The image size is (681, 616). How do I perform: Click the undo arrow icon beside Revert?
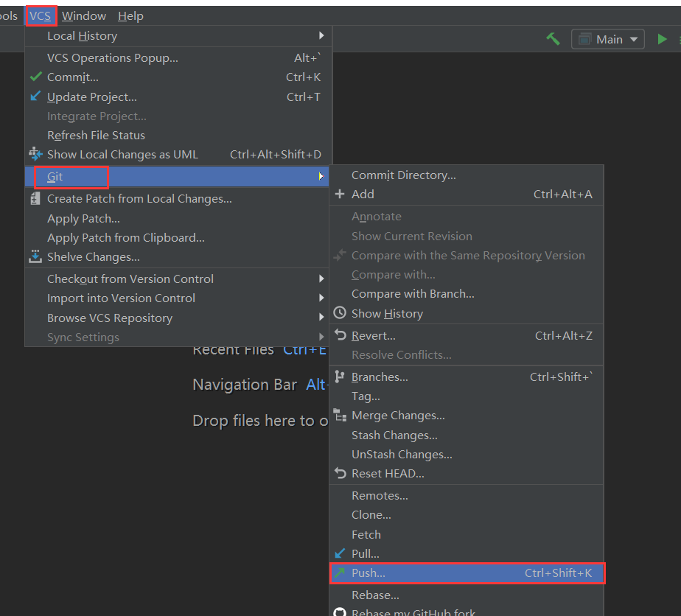pos(340,335)
